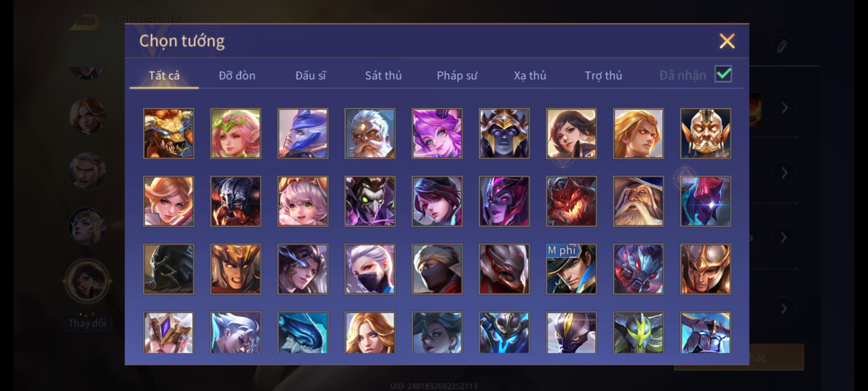Select the Tất cả tab
The width and height of the screenshot is (868, 391).
(x=164, y=75)
